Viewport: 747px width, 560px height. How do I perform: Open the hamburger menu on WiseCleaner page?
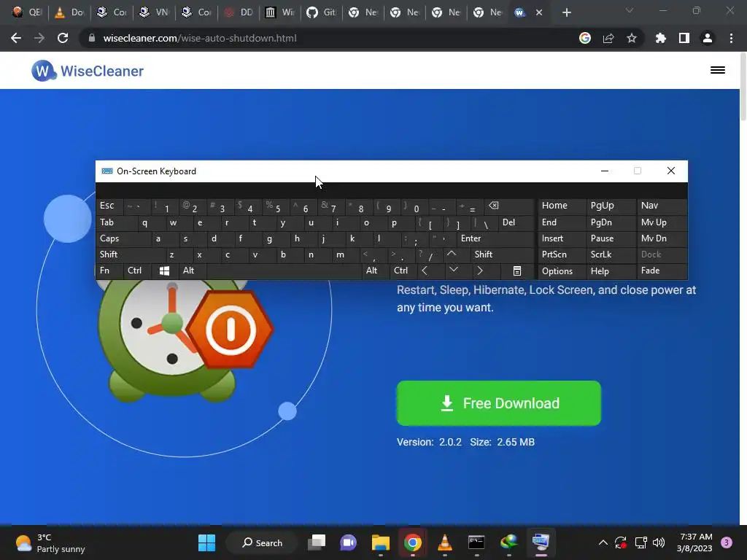[x=718, y=71]
